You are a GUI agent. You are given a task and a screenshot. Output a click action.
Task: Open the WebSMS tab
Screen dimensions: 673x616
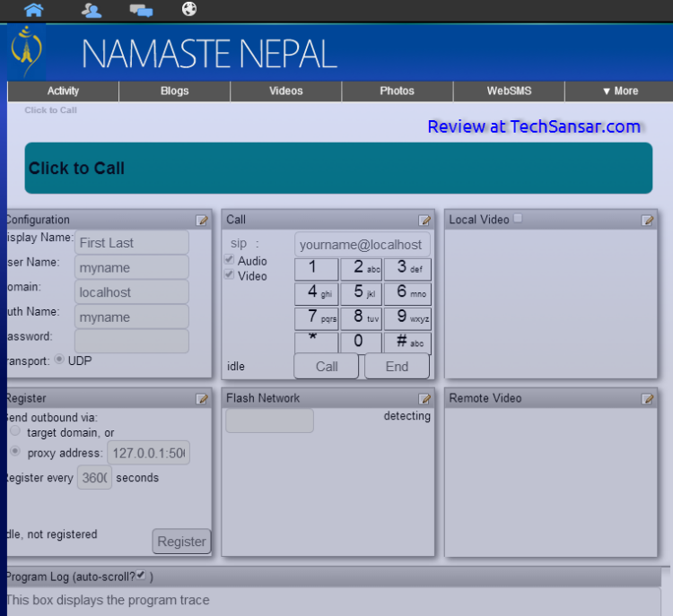[509, 91]
